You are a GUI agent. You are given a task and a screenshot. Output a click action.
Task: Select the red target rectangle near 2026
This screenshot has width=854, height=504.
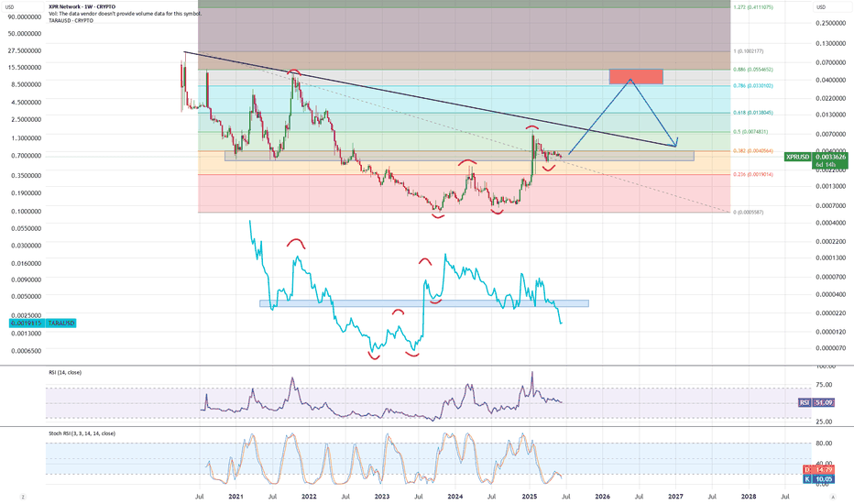click(x=636, y=76)
